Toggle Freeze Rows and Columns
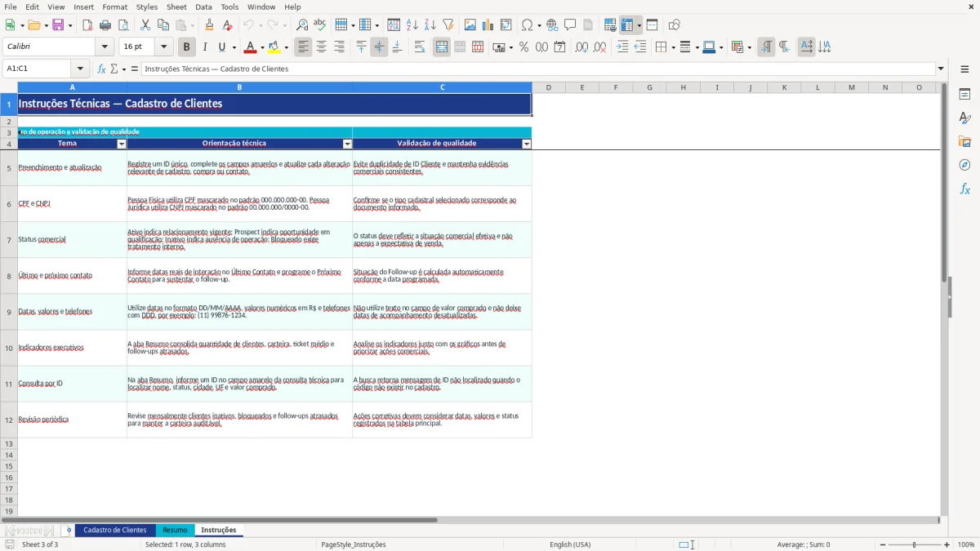 point(627,25)
